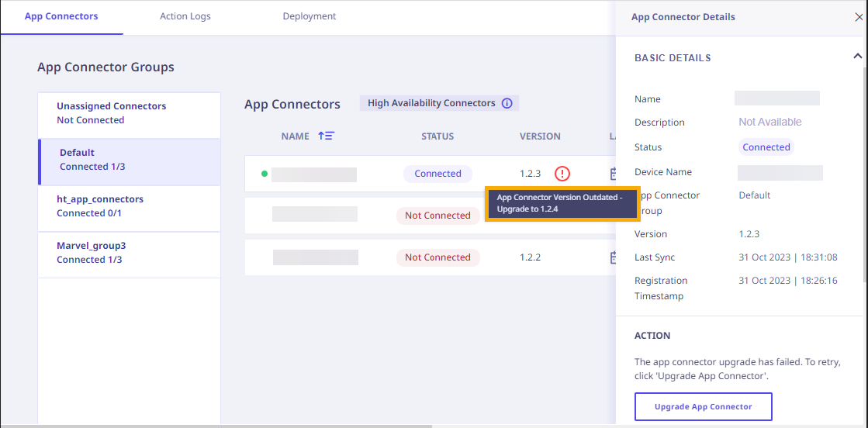The width and height of the screenshot is (868, 428).
Task: Click the Version value 1.2.3 in details
Action: (749, 234)
